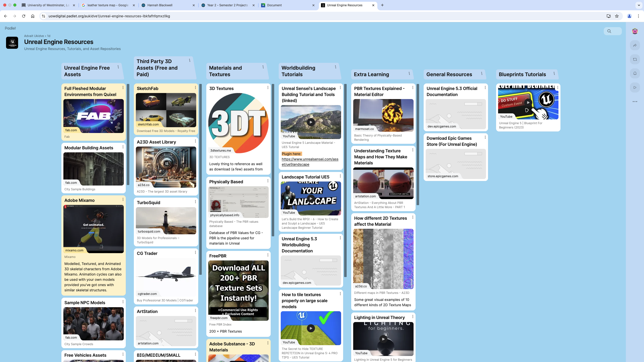Click the Unreal Engine Free Assets column scrollbar
Screen dimensions: 644x362
pyautogui.click(x=128, y=134)
